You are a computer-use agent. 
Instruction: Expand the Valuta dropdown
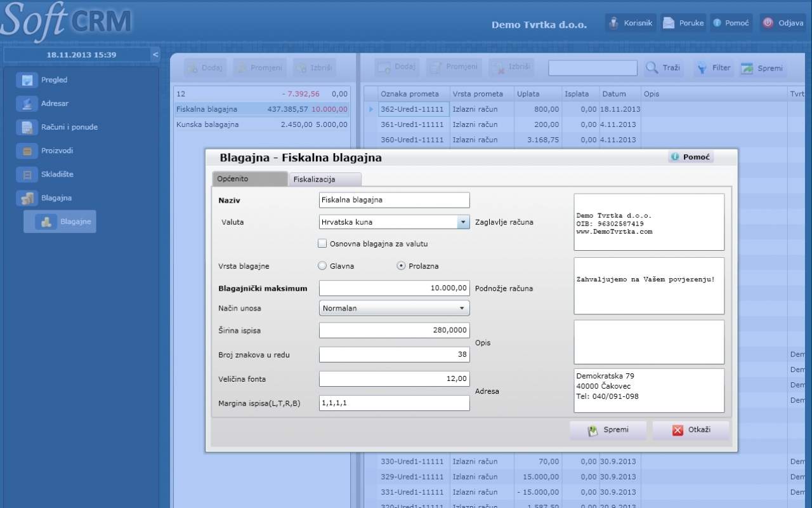click(462, 222)
